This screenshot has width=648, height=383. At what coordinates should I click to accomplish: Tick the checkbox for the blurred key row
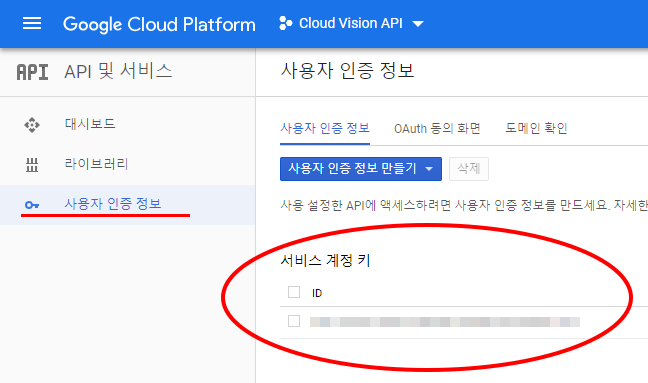[x=294, y=321]
